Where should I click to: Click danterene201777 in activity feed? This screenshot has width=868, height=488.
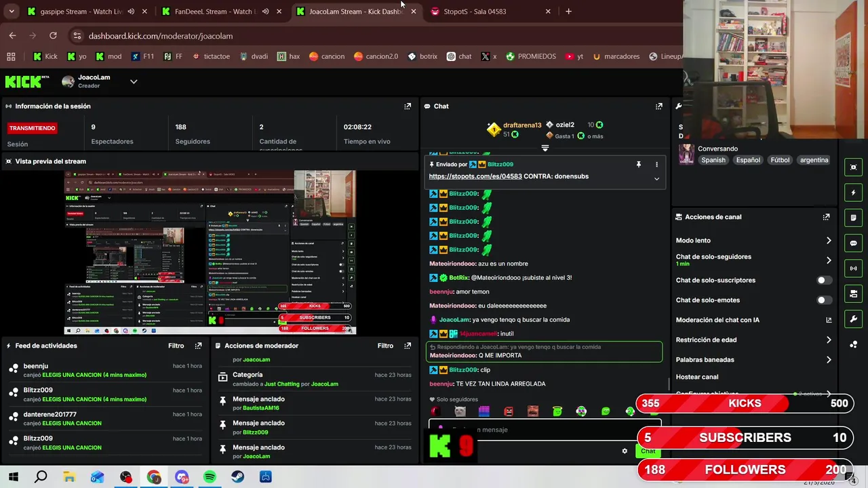(x=50, y=414)
